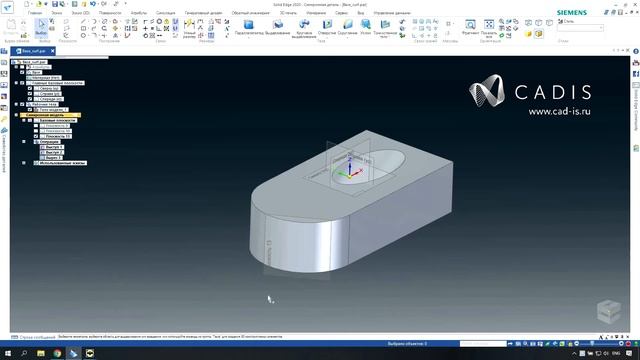Expand the Атрибуты tree node

tap(16, 67)
